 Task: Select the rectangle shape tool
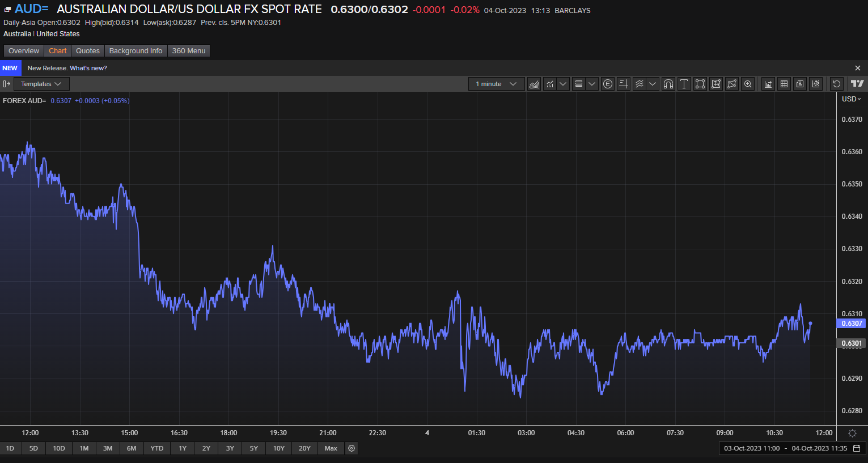(700, 84)
